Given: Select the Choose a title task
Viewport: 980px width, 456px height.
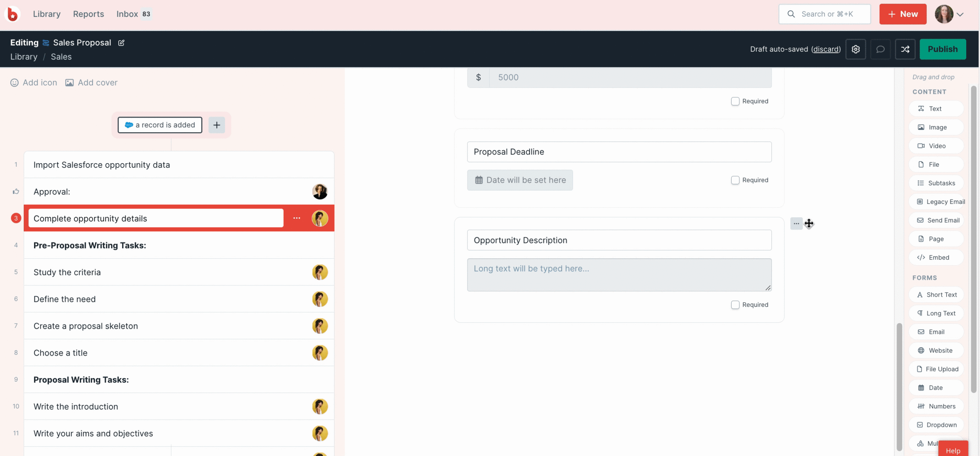Looking at the screenshot, I should pos(179,353).
